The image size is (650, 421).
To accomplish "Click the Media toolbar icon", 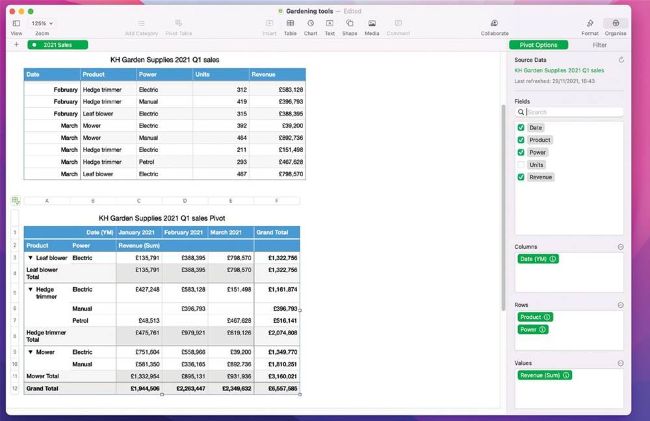I will point(371,24).
